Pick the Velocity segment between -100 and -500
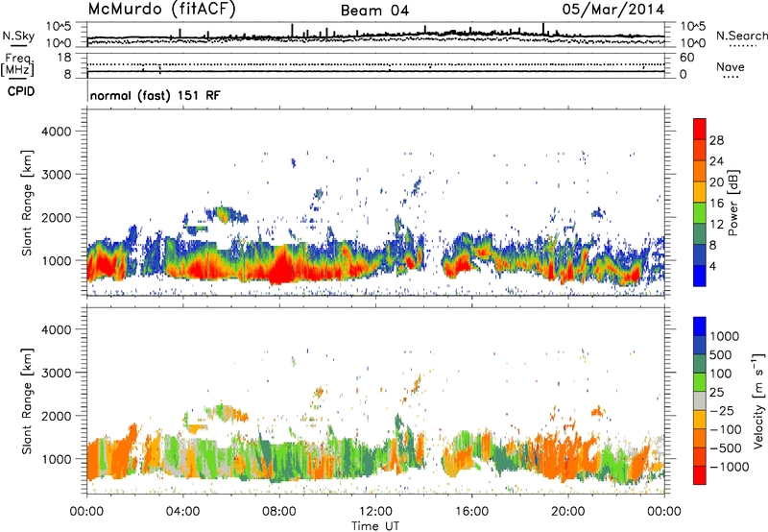 point(700,439)
